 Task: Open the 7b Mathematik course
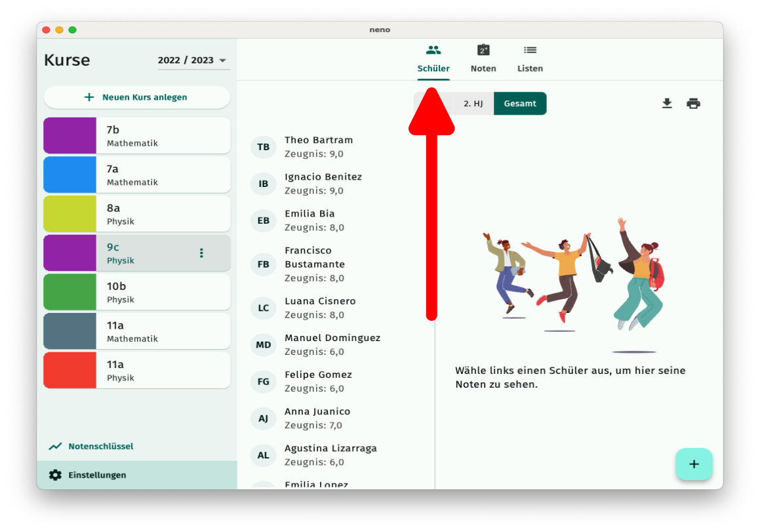[136, 136]
